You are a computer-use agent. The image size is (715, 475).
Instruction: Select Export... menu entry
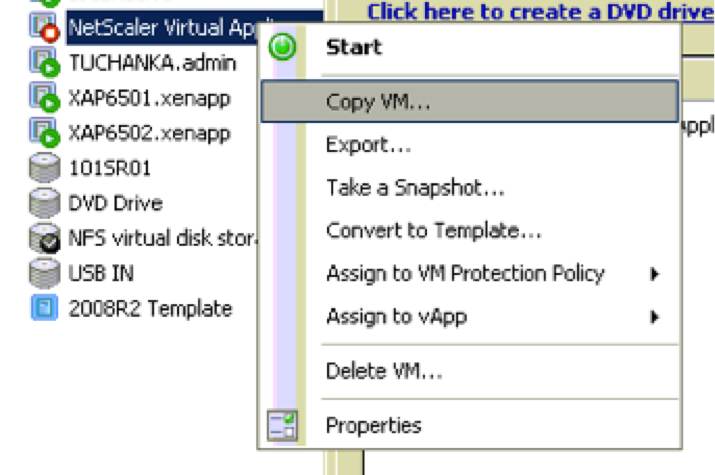pos(368,145)
